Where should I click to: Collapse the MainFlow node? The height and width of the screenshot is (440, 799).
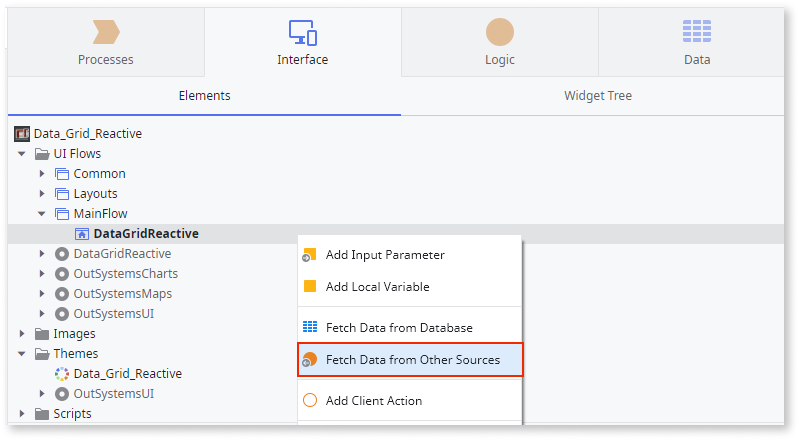point(42,214)
